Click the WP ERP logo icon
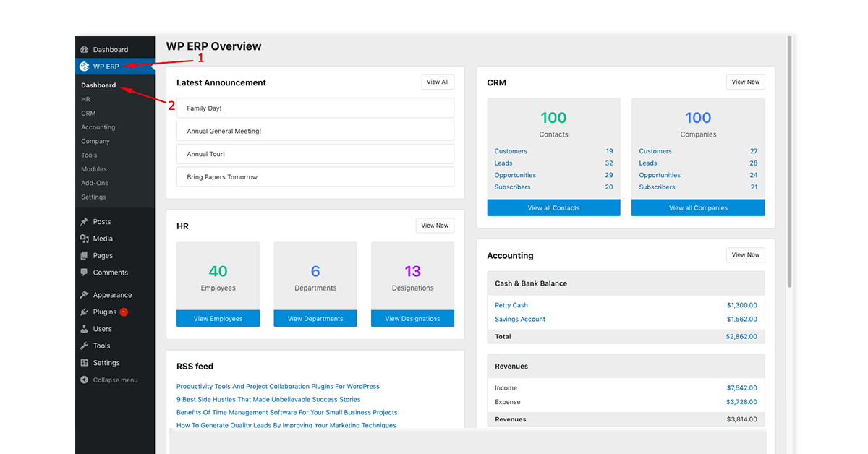This screenshot has width=868, height=454. [x=85, y=67]
